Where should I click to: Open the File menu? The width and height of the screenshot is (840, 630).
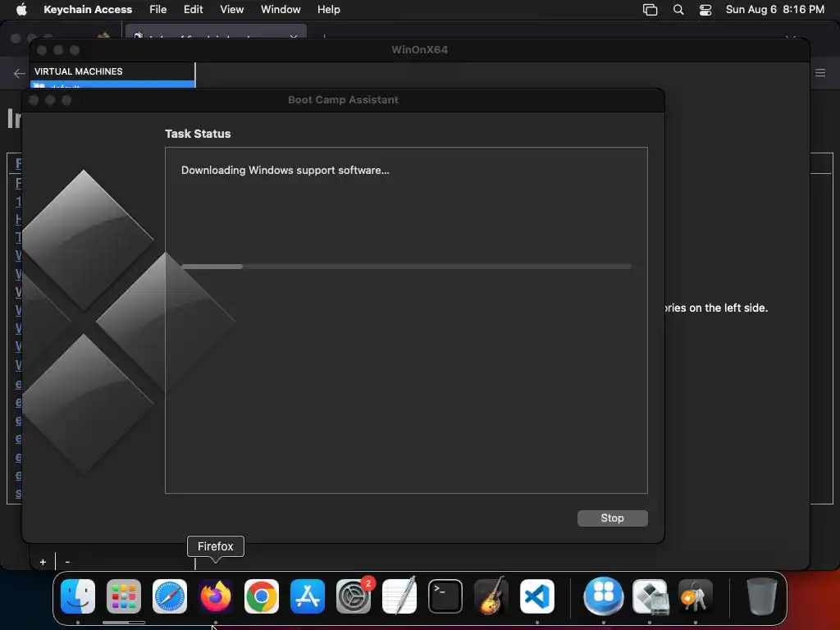tap(157, 10)
